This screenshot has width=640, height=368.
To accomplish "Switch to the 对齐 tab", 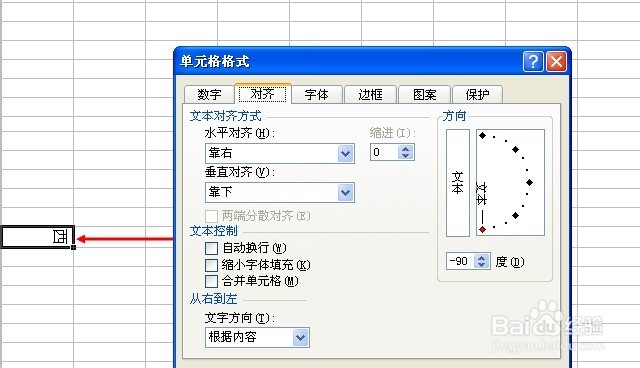I will point(262,94).
